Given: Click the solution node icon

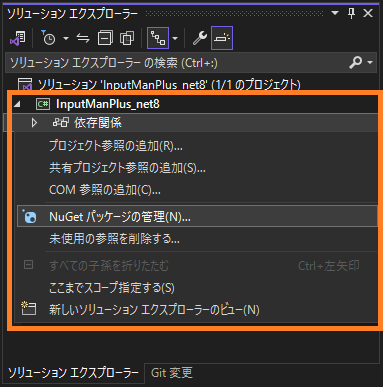Looking at the screenshot, I should pos(25,85).
